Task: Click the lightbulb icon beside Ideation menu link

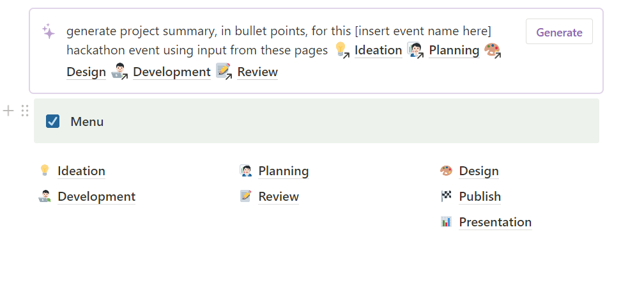Action: [x=45, y=171]
